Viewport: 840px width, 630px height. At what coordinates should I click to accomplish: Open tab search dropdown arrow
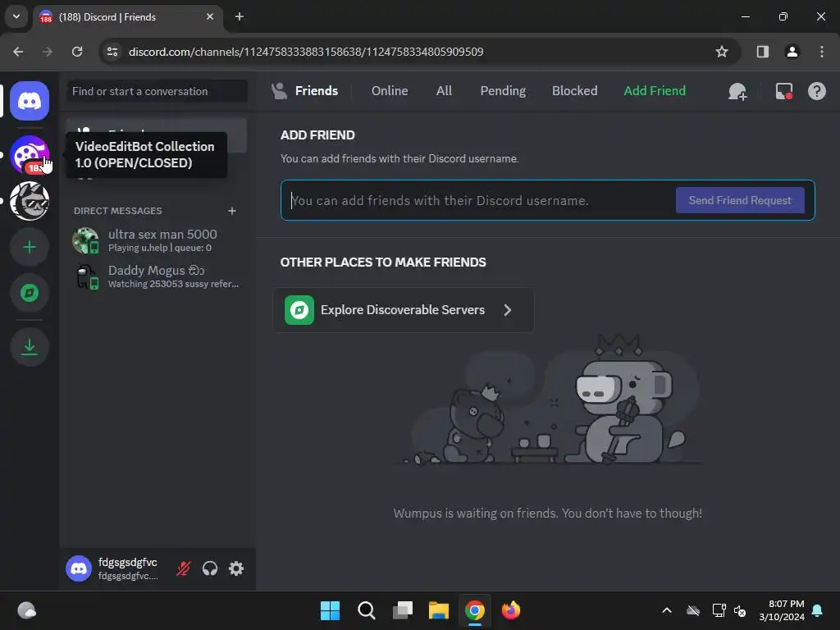[x=16, y=16]
